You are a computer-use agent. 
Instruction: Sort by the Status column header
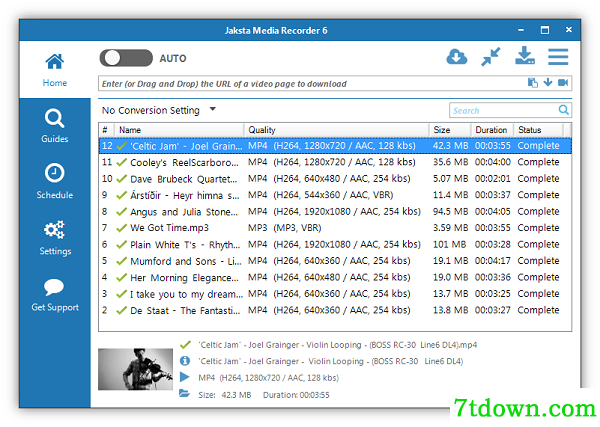click(539, 130)
